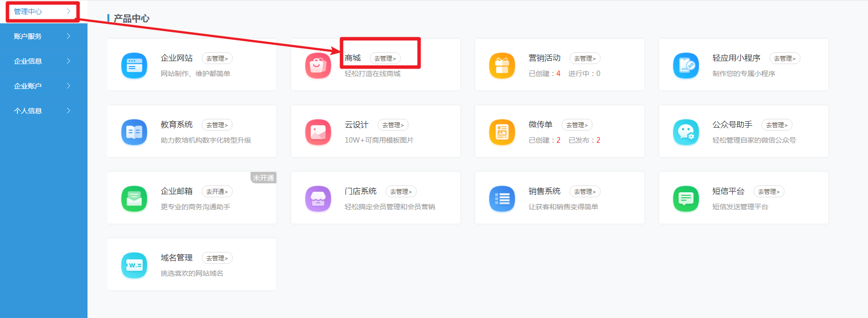
Task: Click the 短信平台 title text
Action: (x=728, y=191)
